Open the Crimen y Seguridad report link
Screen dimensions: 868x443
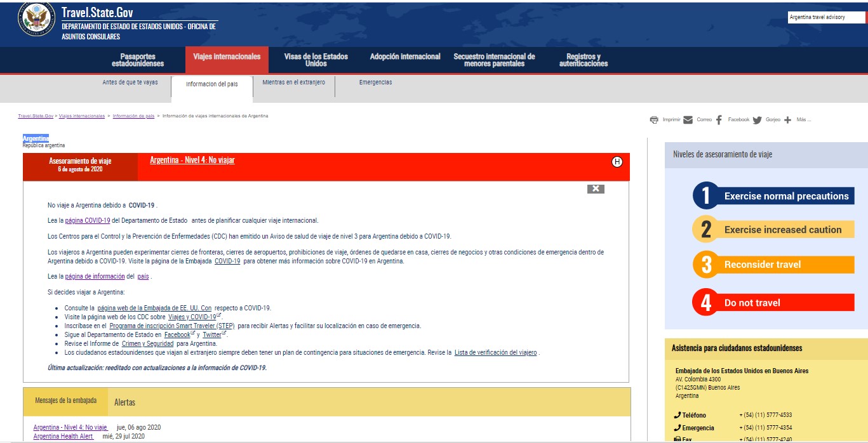147,343
